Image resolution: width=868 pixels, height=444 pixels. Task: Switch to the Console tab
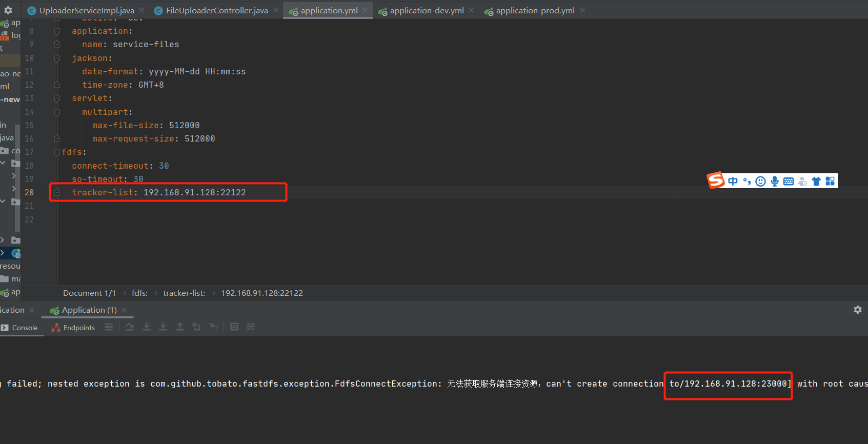coord(19,328)
